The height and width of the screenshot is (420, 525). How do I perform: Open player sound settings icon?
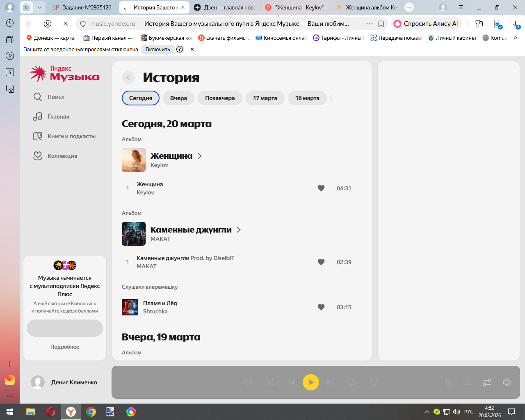[x=487, y=382]
